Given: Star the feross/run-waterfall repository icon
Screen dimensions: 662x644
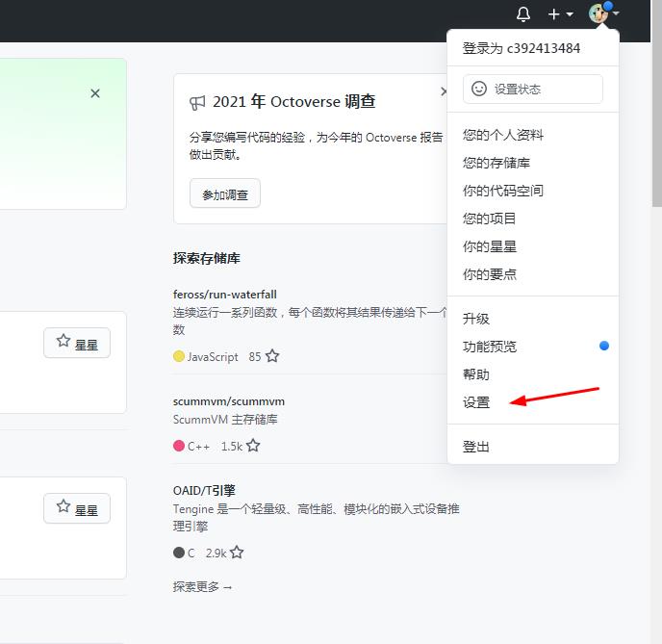Looking at the screenshot, I should 272,356.
